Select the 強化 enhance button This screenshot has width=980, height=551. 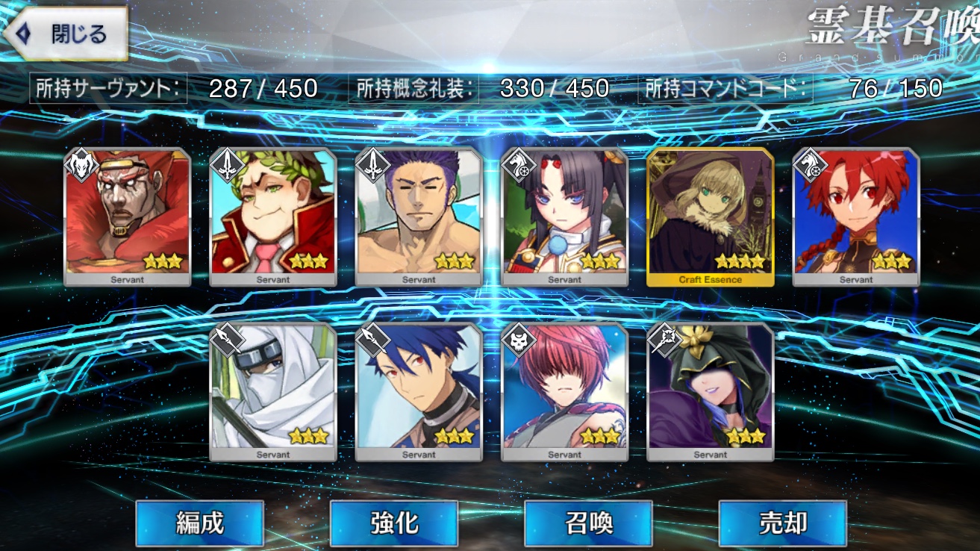pyautogui.click(x=394, y=523)
